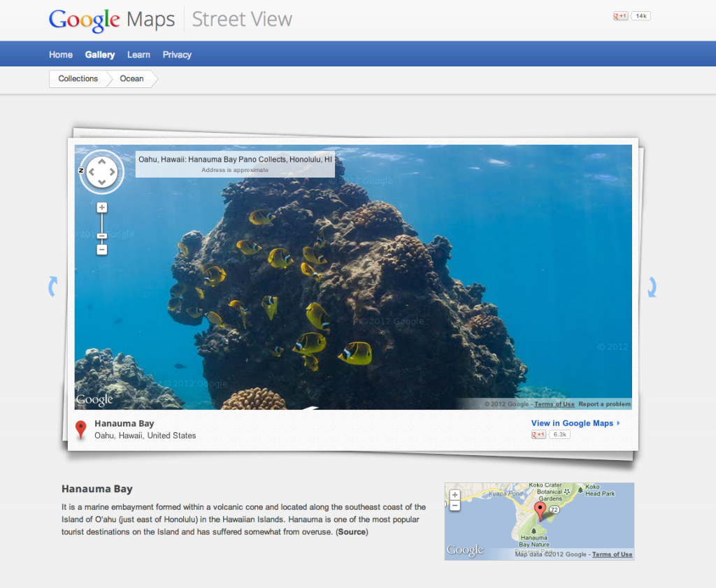
Task: Click the Google logo on mini map
Action: pos(465,550)
